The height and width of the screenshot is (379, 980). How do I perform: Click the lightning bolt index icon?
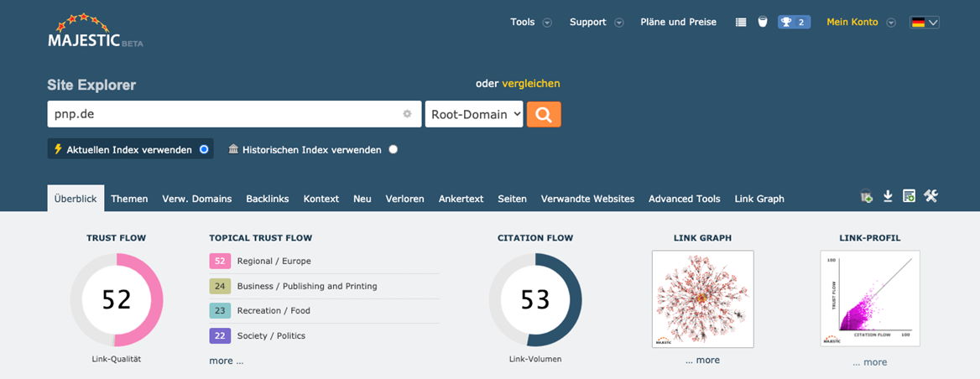coord(58,149)
